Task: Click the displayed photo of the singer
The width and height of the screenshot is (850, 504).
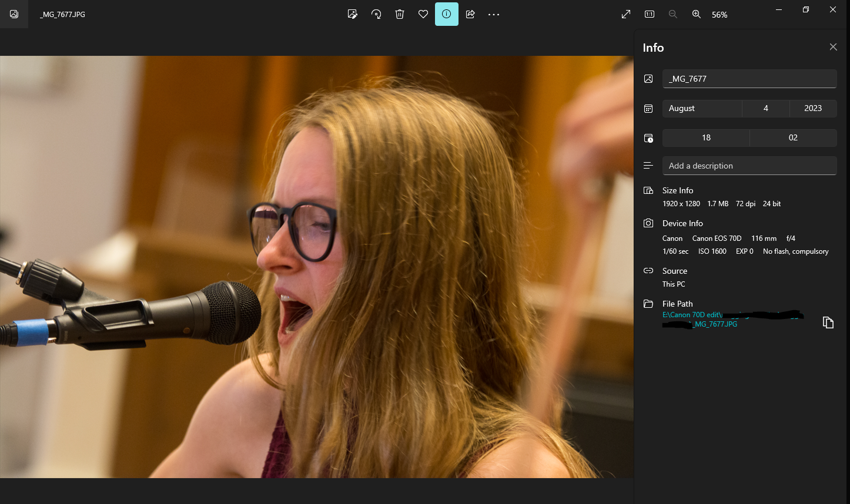Action: [317, 267]
